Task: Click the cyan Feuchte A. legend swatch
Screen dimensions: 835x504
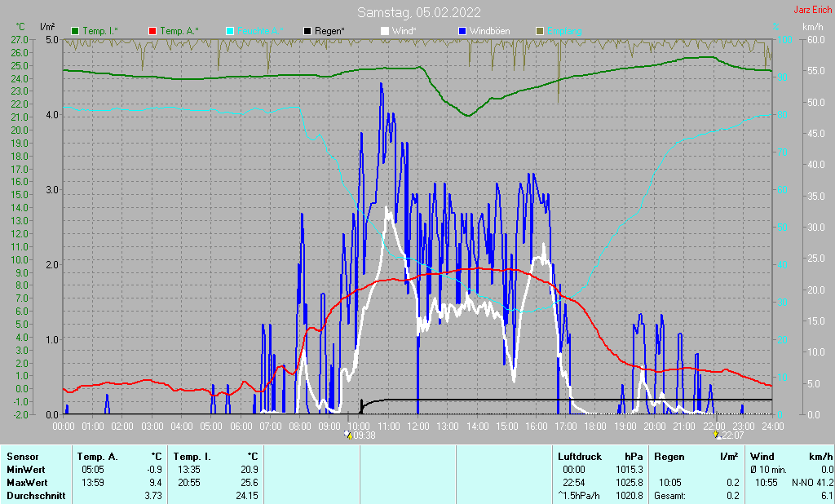Action: click(x=230, y=31)
